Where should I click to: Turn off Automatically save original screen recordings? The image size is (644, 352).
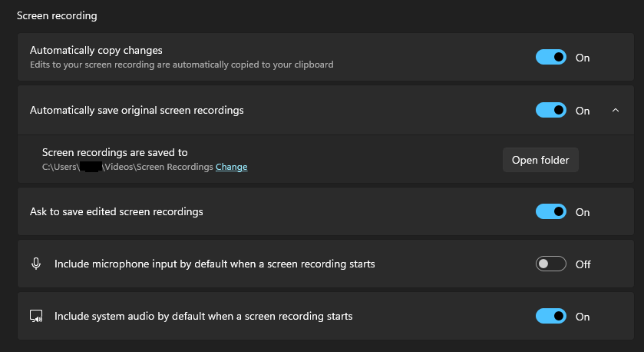point(550,110)
